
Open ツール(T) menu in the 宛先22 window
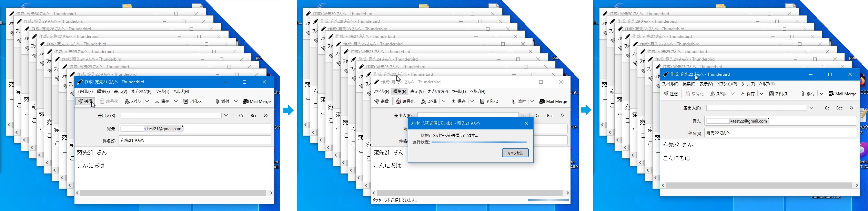click(748, 84)
